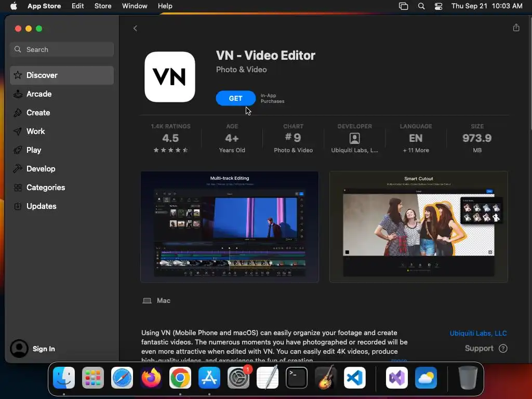The height and width of the screenshot is (399, 532).
Task: Open Control Center in menu bar
Action: point(438,6)
